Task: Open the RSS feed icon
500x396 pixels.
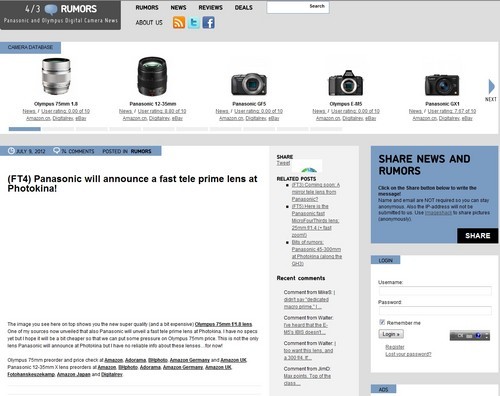Action: (x=179, y=23)
